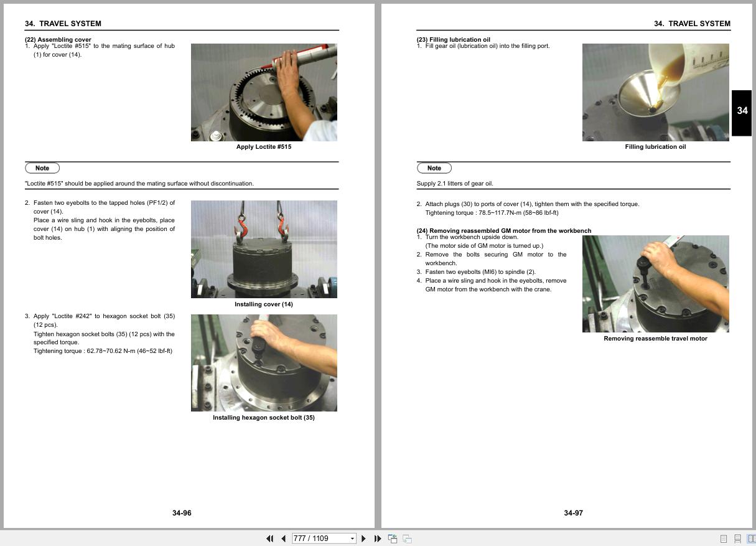Click the heading (23) Filling lubrication oil
The image size is (756, 546).
click(x=454, y=40)
